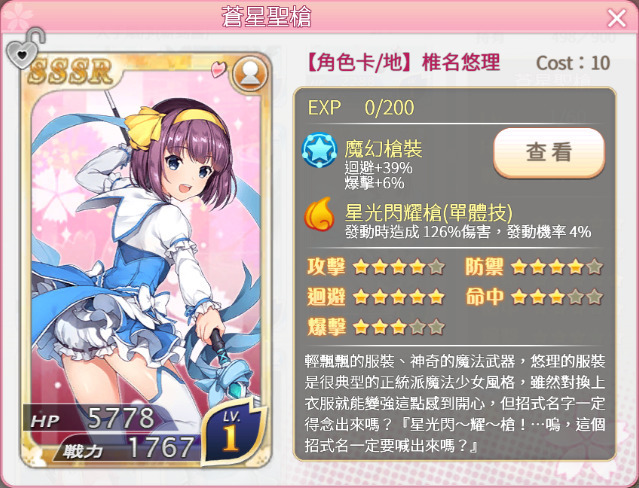Click the 防禦 star rating row

[x=533, y=267]
